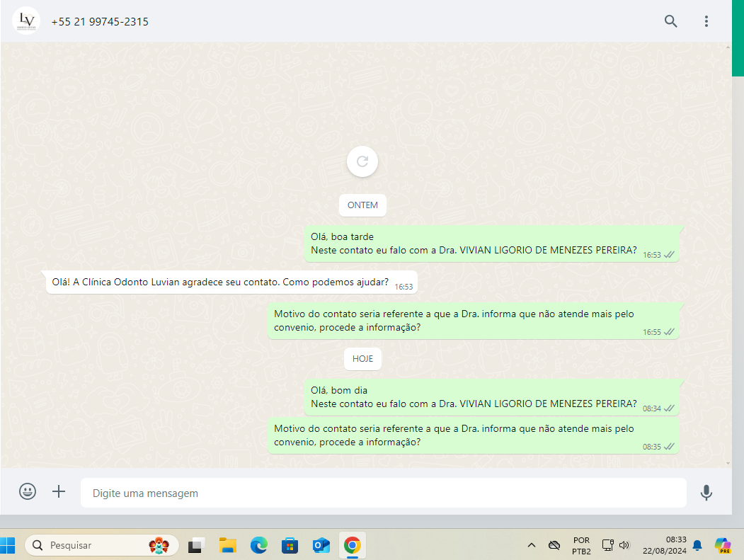
Task: Select the 08:35 sent message about convenio
Action: (x=474, y=435)
